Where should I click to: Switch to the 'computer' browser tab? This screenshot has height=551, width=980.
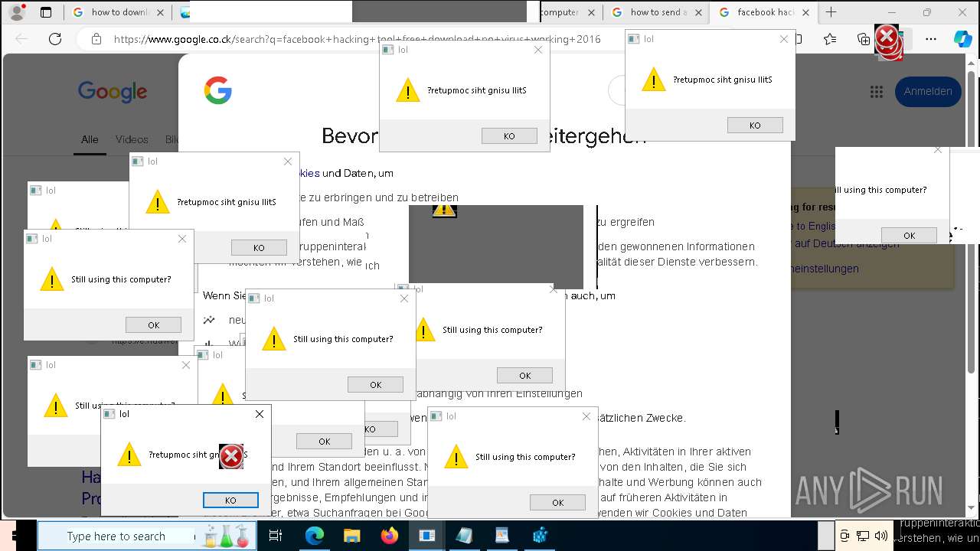[x=570, y=12]
